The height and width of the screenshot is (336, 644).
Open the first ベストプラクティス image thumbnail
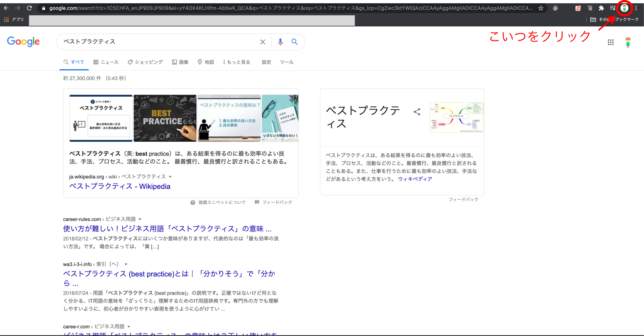click(101, 118)
